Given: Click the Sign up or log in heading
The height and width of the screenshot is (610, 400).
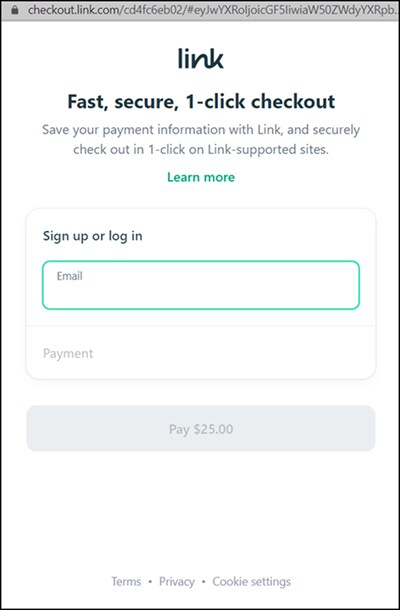Looking at the screenshot, I should [x=92, y=236].
